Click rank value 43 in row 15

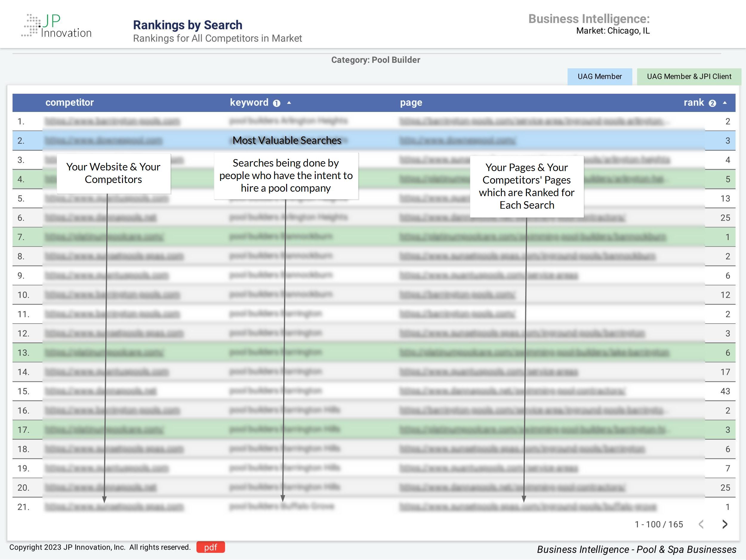725,391
